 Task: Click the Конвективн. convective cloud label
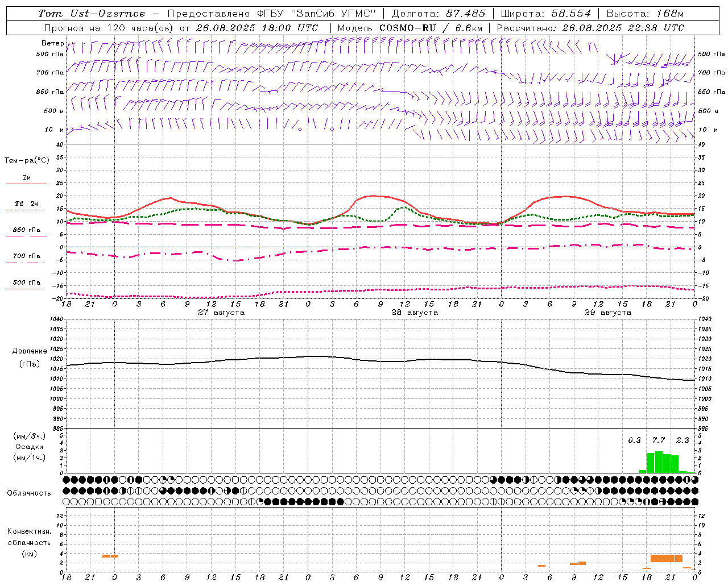pyautogui.click(x=30, y=531)
